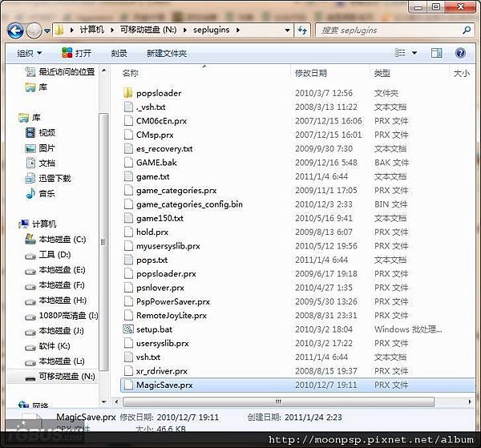Open 工具 (D:) drive in the sidebar
Screen dimensions: 481x448
pyautogui.click(x=48, y=255)
